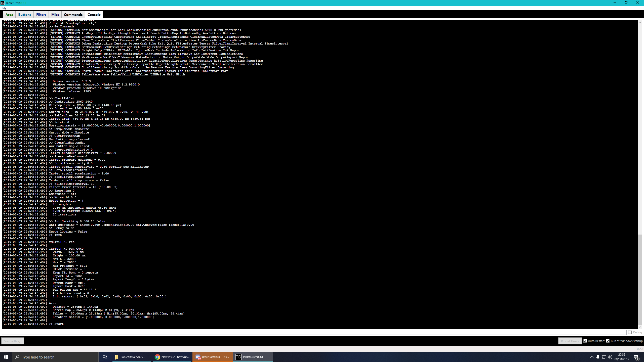Switch to Chrome's New Issue page
The width and height of the screenshot is (644, 362).
[x=172, y=357]
